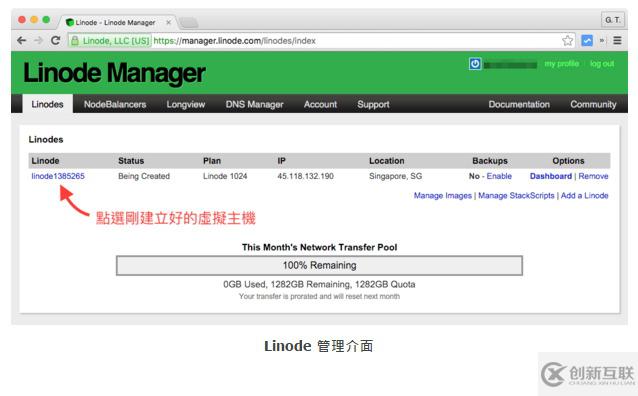The height and width of the screenshot is (396, 638).
Task: Click the Plan column header
Action: pyautogui.click(x=212, y=161)
